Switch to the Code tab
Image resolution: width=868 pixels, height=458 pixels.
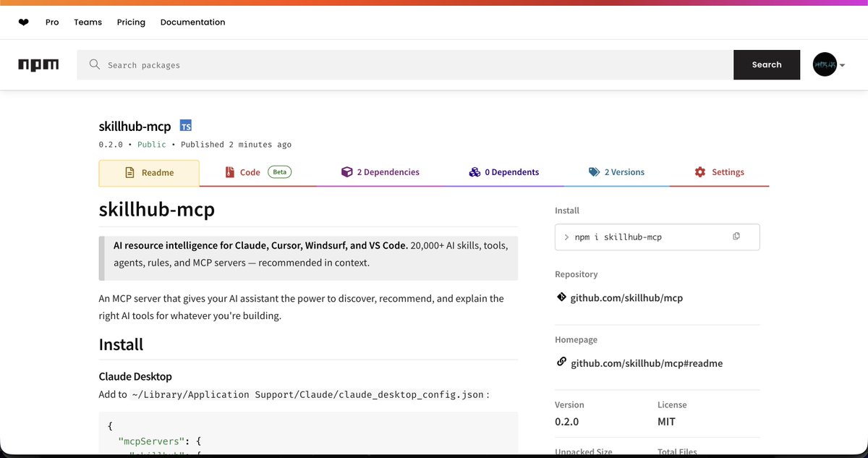(x=258, y=172)
